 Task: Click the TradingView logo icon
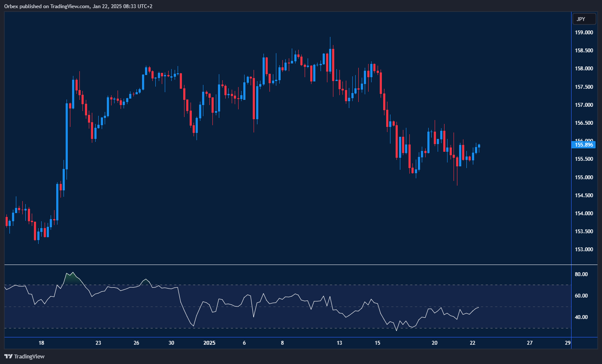(9, 356)
